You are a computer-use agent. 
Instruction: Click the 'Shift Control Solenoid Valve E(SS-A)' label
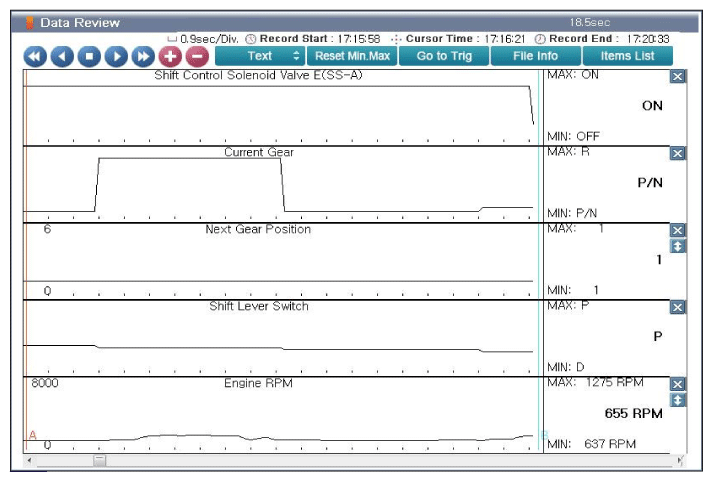pyautogui.click(x=258, y=75)
